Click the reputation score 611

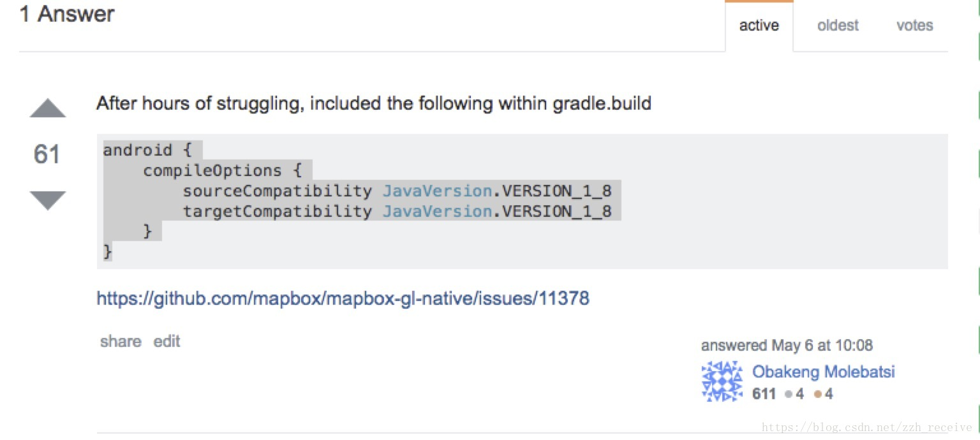click(x=764, y=394)
